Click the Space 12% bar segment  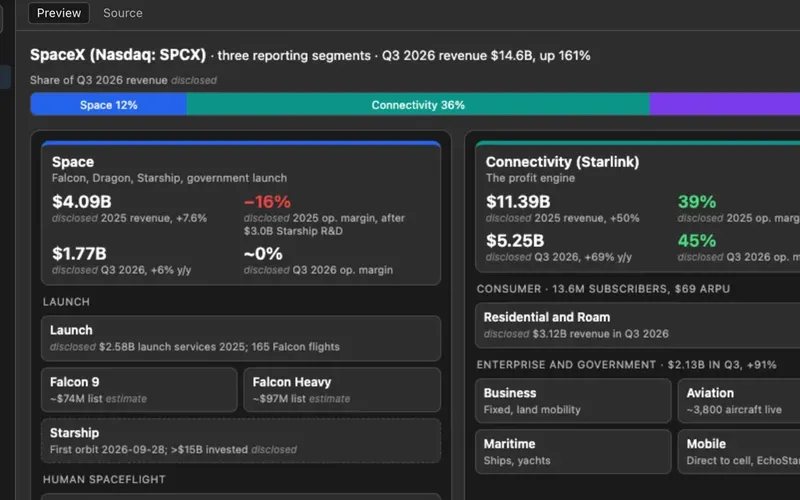click(109, 105)
